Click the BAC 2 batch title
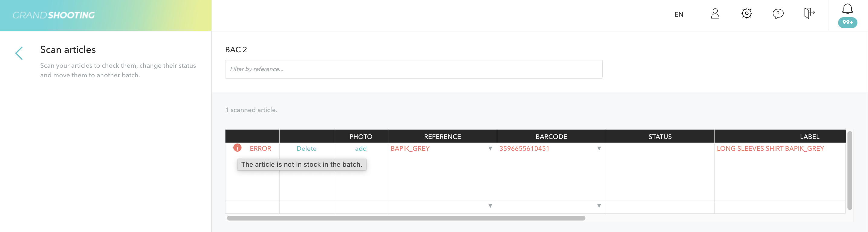Screen dimensions: 868x232 tap(236, 50)
